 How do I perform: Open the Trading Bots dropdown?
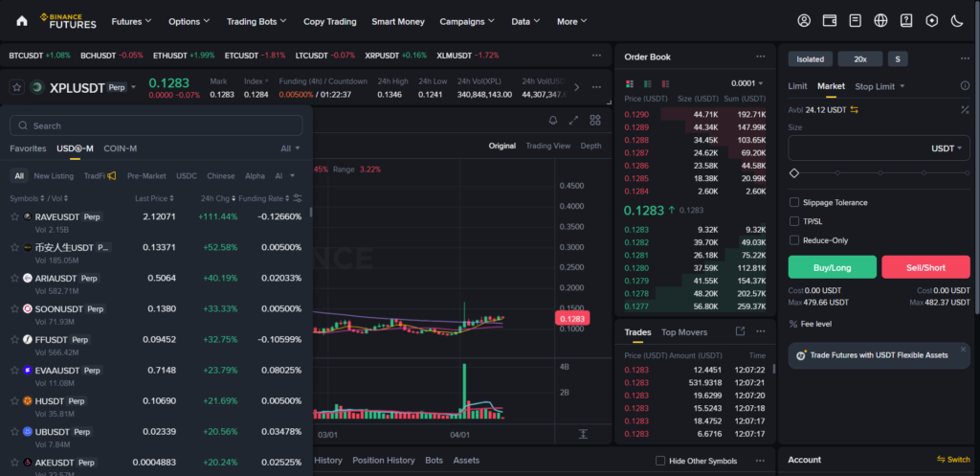pos(256,21)
